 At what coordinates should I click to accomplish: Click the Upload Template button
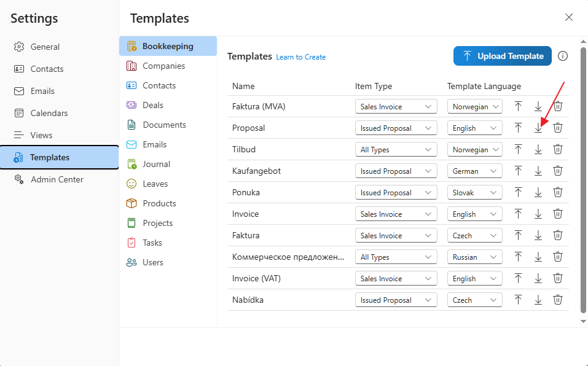tap(502, 56)
